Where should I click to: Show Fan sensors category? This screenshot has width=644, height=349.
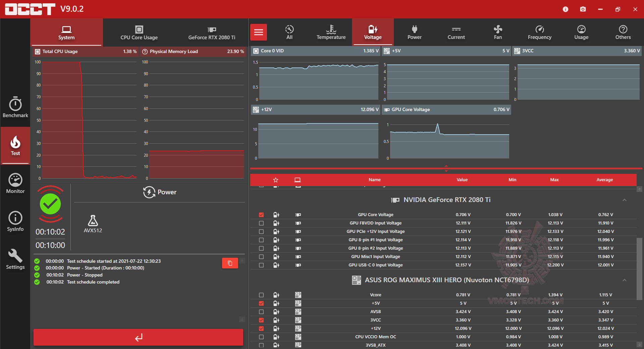pyautogui.click(x=498, y=32)
